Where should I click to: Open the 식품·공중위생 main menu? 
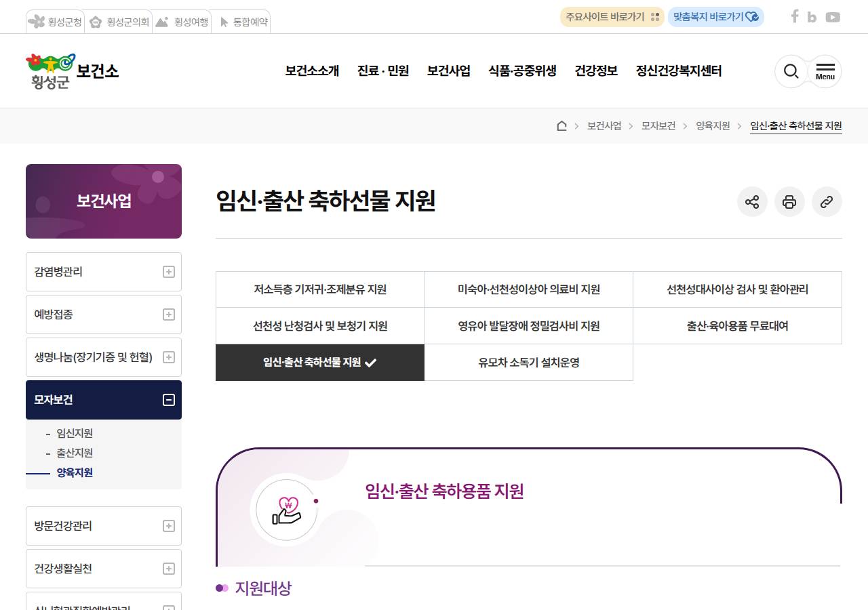tap(522, 71)
